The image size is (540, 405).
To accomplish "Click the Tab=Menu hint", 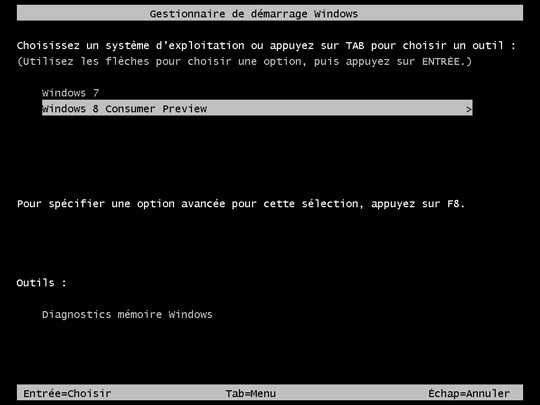I will 251,393.
